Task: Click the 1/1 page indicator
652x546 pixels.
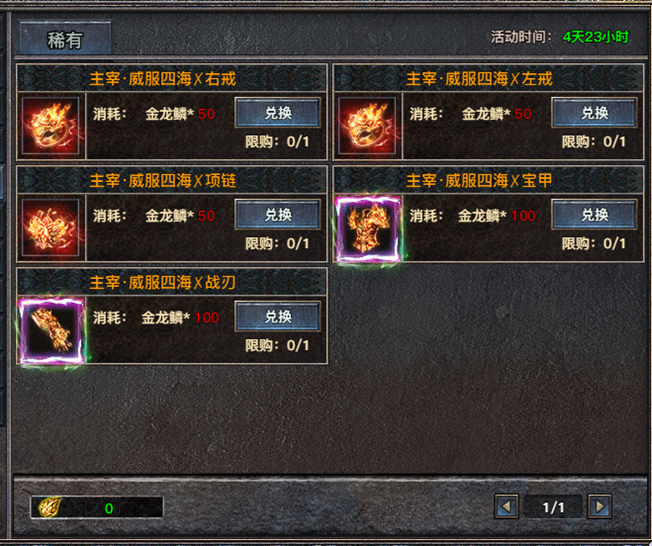Action: click(553, 507)
